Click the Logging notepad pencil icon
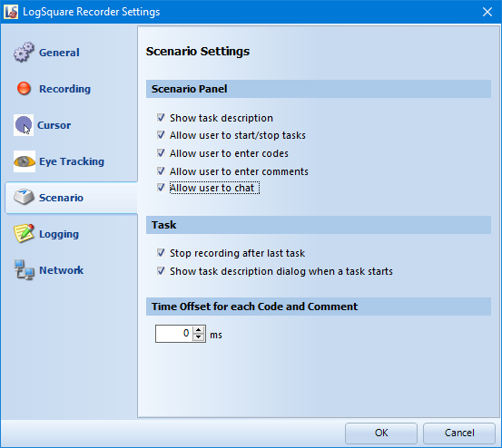This screenshot has width=502, height=448. pyautogui.click(x=24, y=233)
